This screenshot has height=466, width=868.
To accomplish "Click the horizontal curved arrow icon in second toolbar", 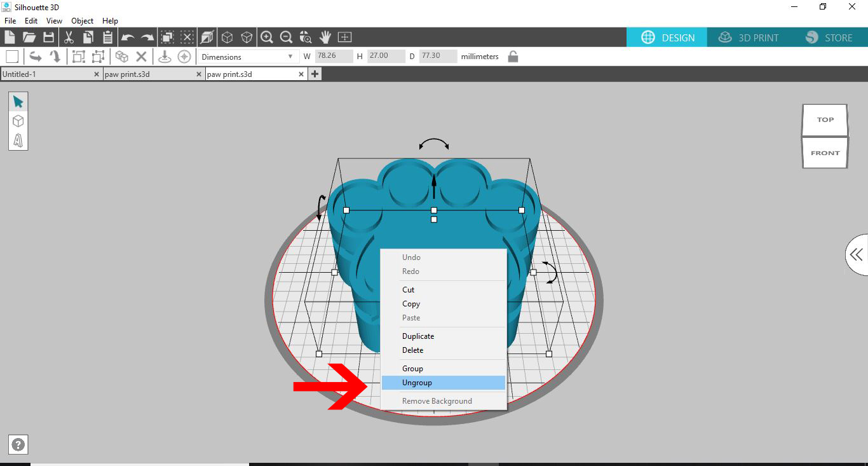I will click(36, 57).
